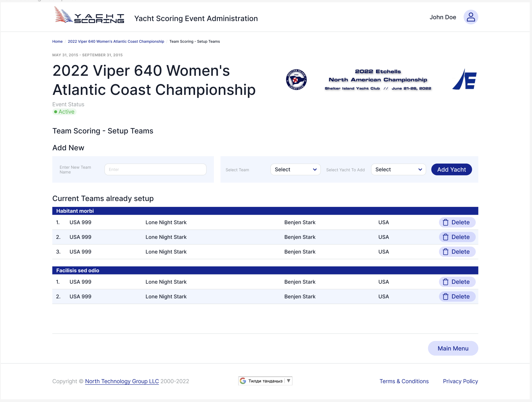532x402 pixels.
Task: Open the Select Yacht To Add dropdown
Action: [398, 169]
